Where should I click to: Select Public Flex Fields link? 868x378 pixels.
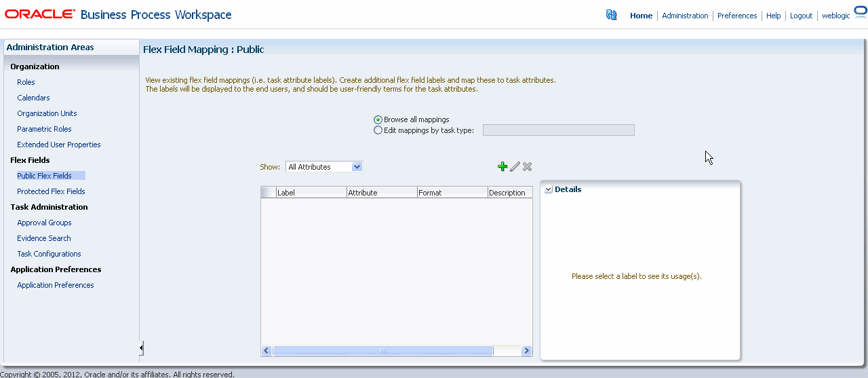(x=44, y=176)
